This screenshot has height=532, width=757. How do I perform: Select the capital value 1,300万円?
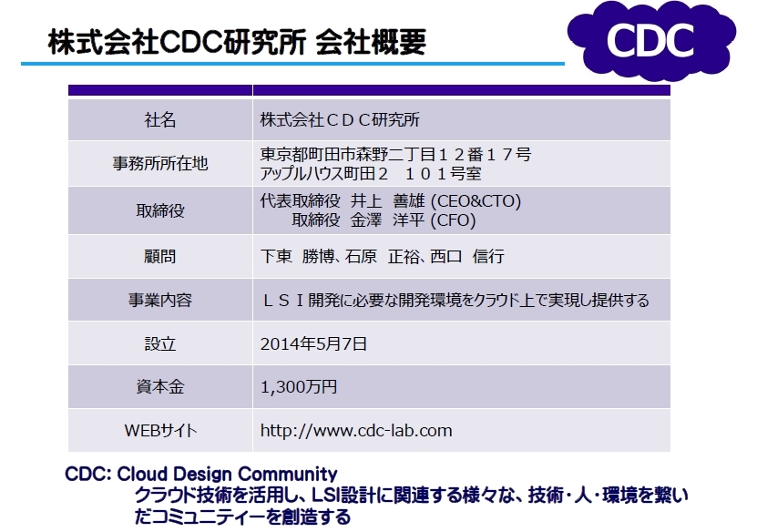pyautogui.click(x=299, y=386)
